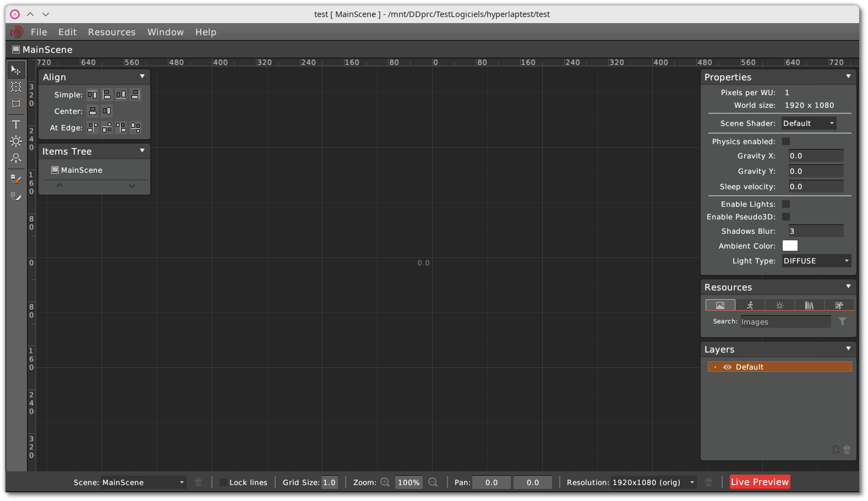Enable the Physics enabled checkbox
Image resolution: width=868 pixels, height=501 pixels.
786,141
